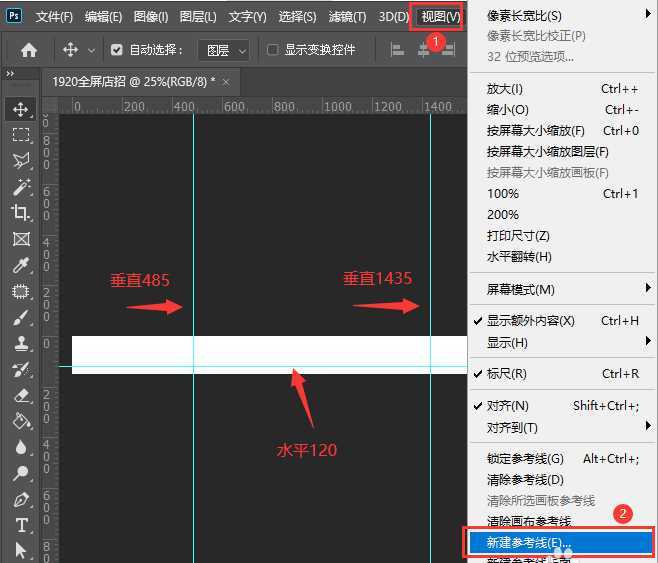Screen dimensions: 658x563
Task: Select the Clone Stamp tool
Action: 21,344
